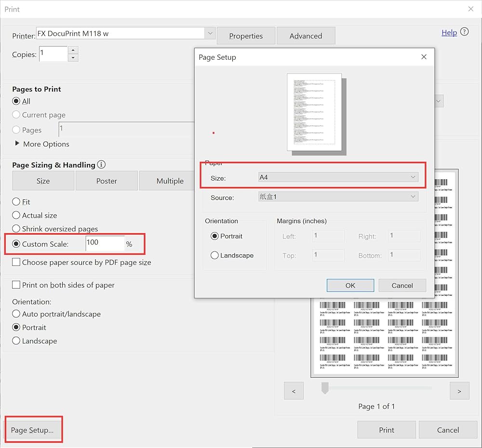Screen dimensions: 482x448
Task: Decrease copies with the down arrow
Action: (x=73, y=58)
